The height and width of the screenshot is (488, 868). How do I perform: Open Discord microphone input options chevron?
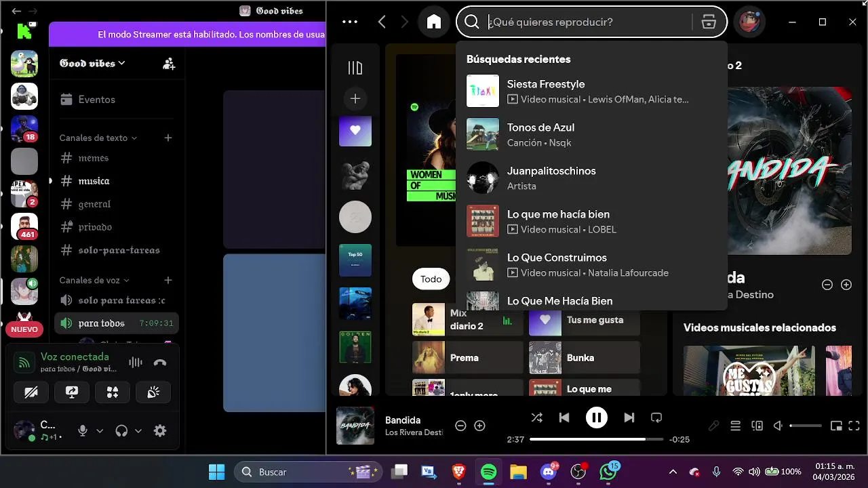[100, 430]
